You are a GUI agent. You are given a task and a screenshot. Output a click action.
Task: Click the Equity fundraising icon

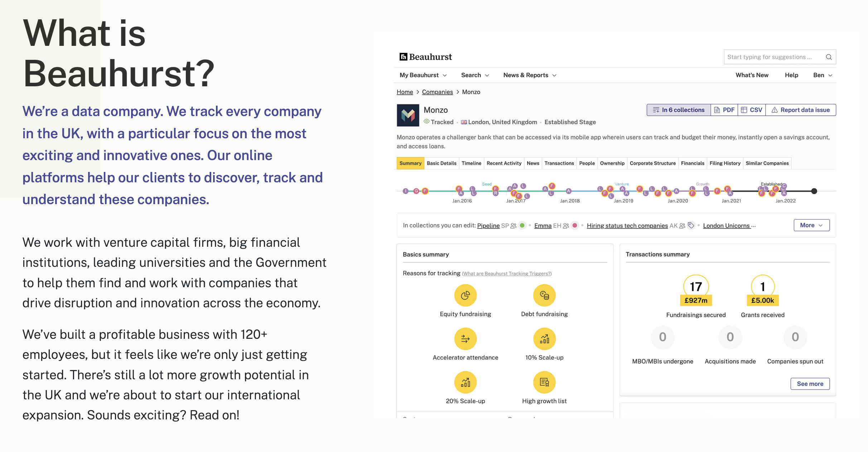pyautogui.click(x=465, y=295)
